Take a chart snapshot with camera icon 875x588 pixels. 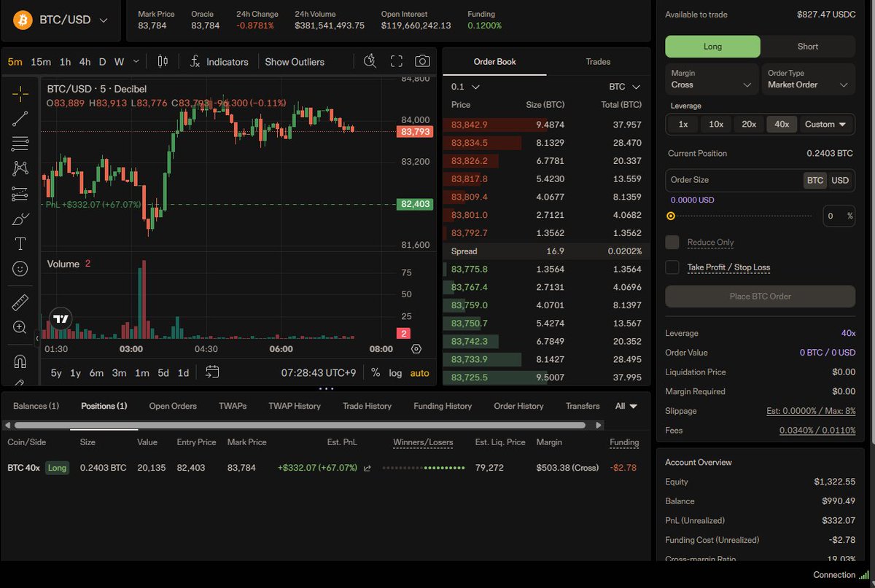[422, 61]
